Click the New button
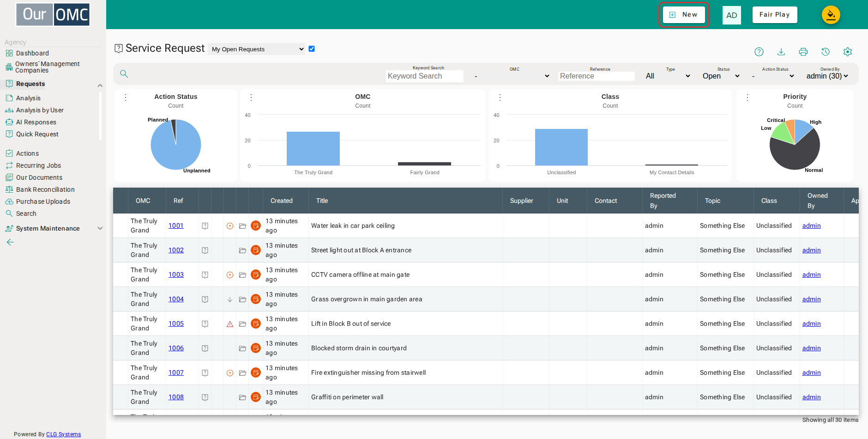This screenshot has width=868, height=439. pos(684,15)
